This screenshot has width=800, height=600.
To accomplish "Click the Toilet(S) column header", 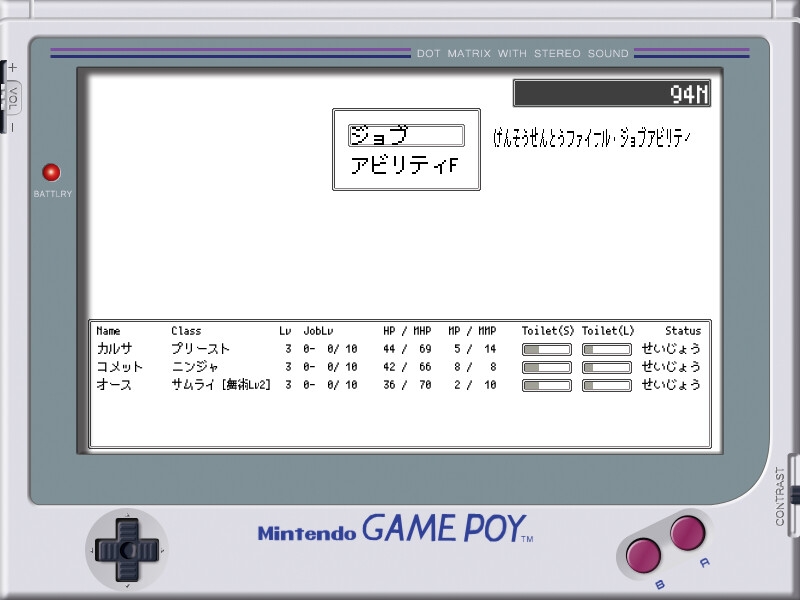I will pos(548,331).
